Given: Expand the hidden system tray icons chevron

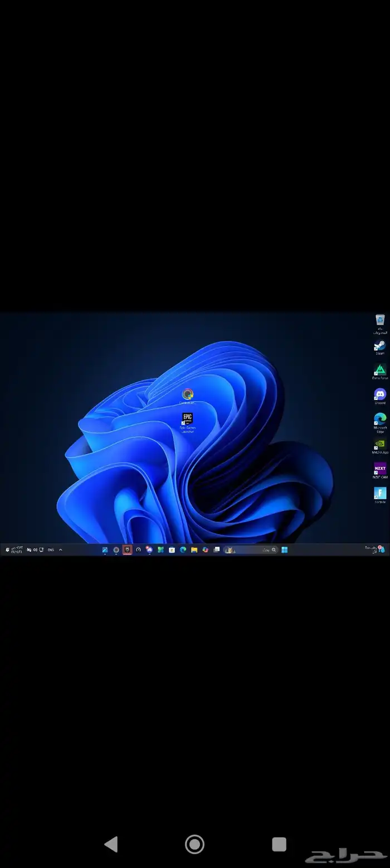Looking at the screenshot, I should 61,550.
